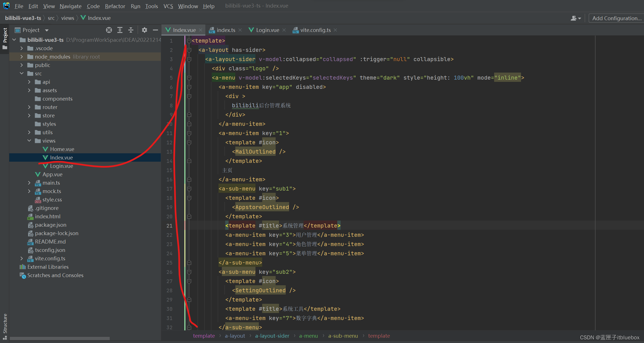The image size is (644, 343).
Task: Close the index.ts editor tab
Action: (240, 30)
